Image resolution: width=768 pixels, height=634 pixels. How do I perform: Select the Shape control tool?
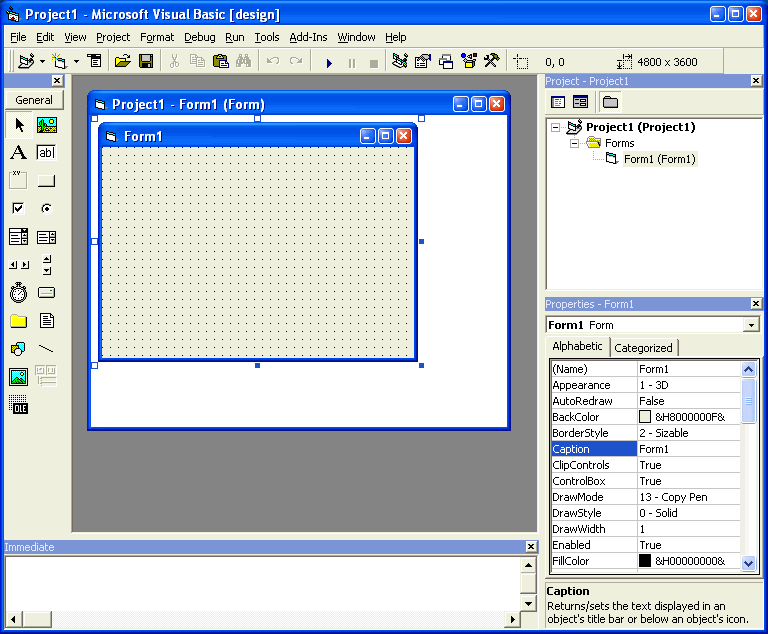[x=19, y=349]
